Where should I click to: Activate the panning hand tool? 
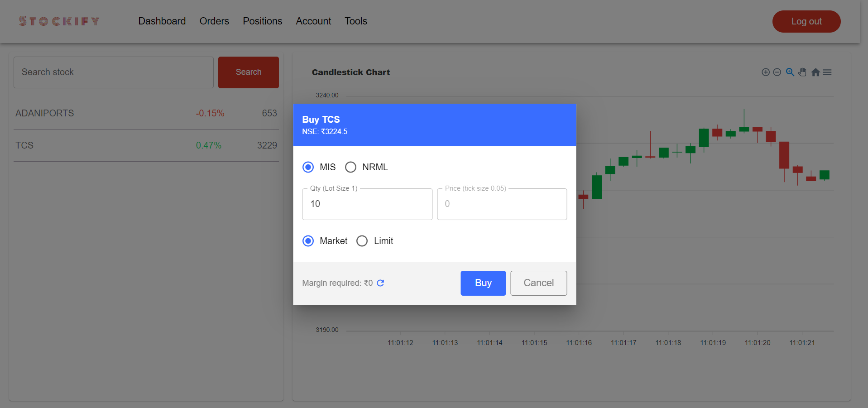[x=802, y=72]
